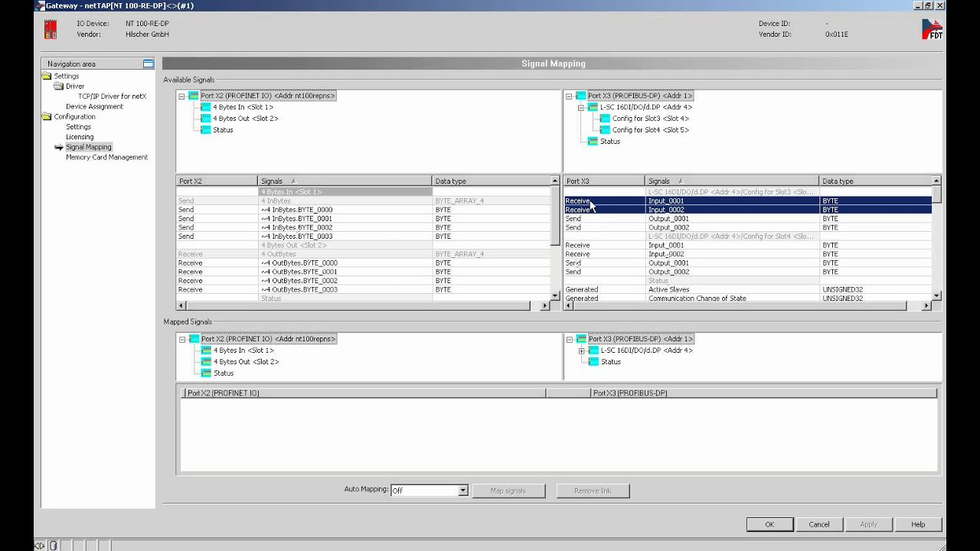Toggle the Navigation area pin icon

[x=149, y=64]
